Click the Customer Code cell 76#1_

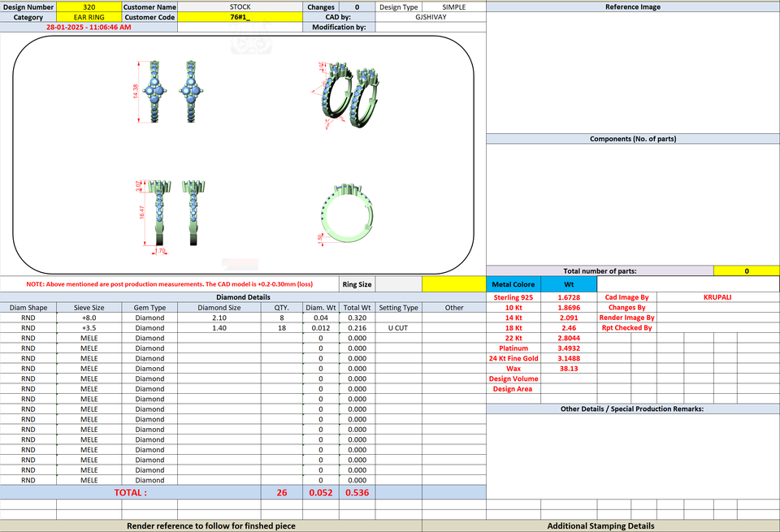[x=240, y=17]
